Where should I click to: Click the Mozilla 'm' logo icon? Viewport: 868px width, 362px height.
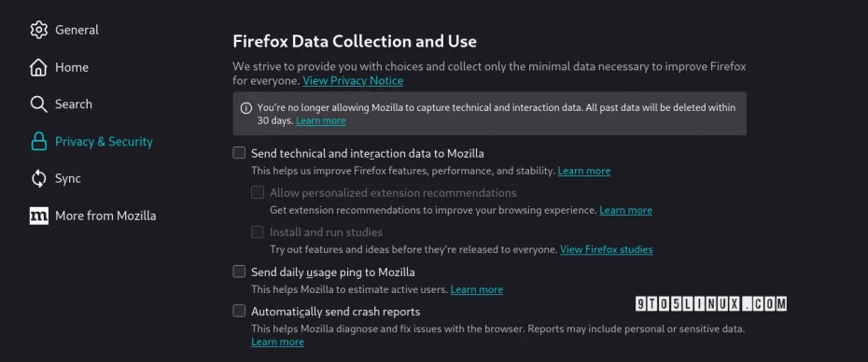point(39,216)
